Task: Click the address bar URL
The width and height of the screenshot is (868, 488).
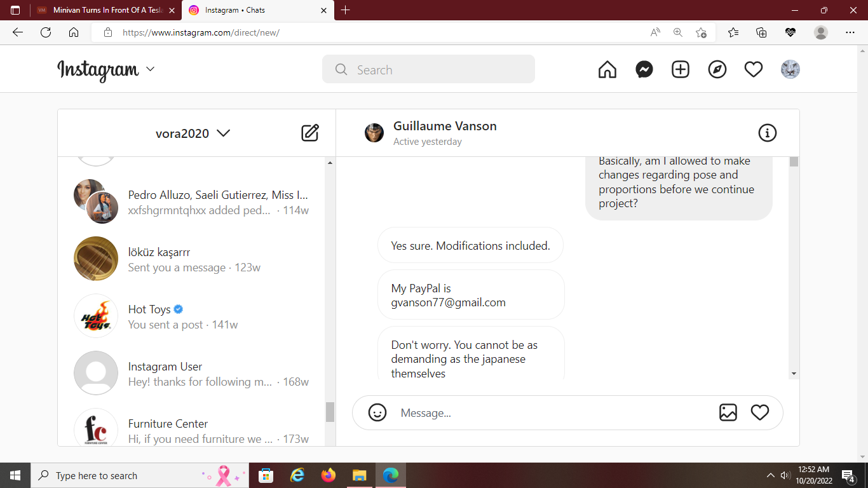Action: pos(201,32)
